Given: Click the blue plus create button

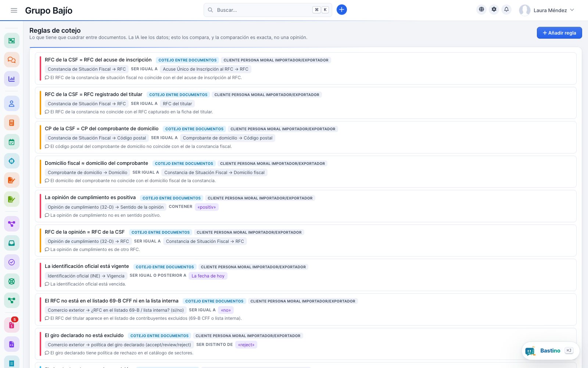Looking at the screenshot, I should pyautogui.click(x=341, y=10).
